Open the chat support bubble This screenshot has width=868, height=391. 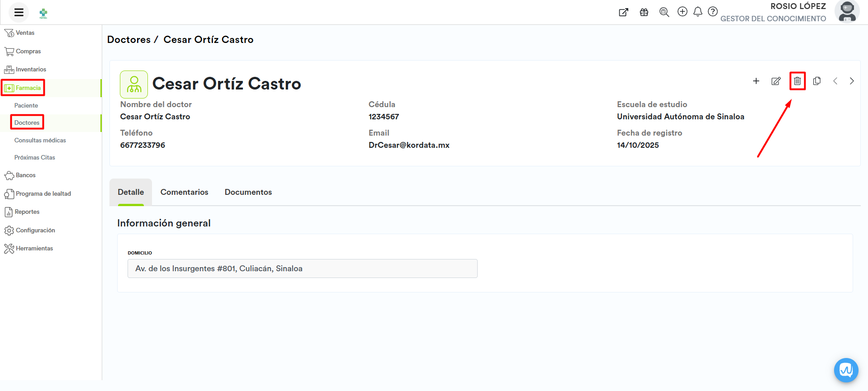[846, 370]
